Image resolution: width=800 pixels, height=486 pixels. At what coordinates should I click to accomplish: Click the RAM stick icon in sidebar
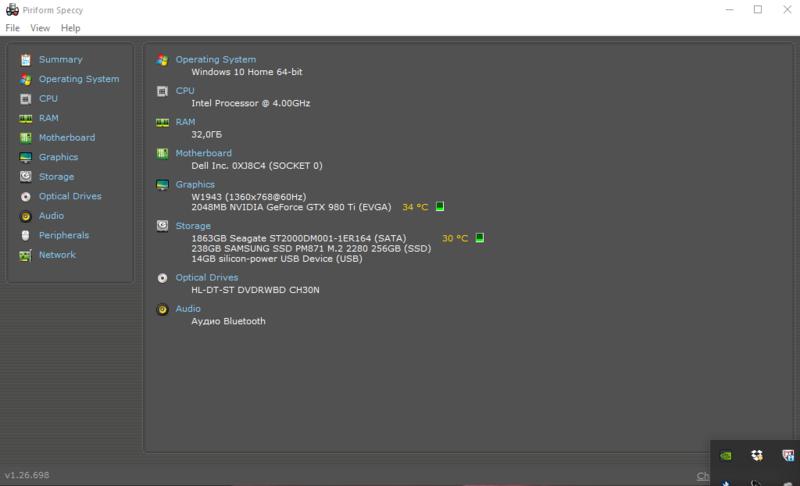(26, 118)
